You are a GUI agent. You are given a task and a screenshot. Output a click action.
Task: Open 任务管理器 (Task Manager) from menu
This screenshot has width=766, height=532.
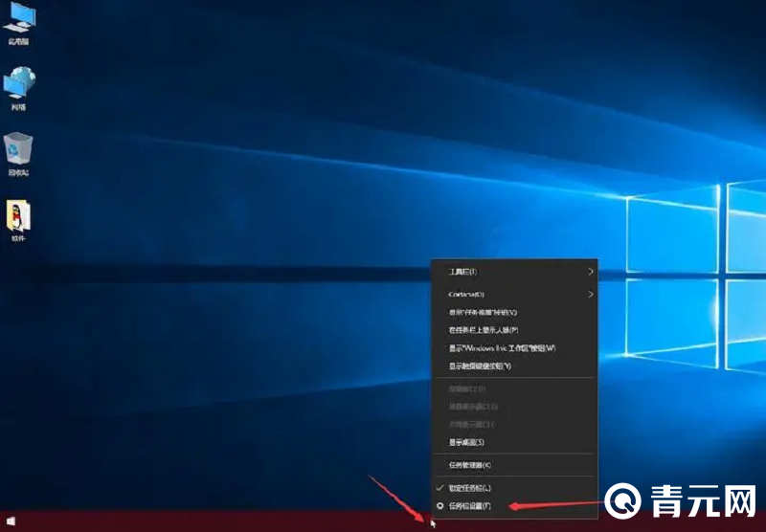point(515,465)
